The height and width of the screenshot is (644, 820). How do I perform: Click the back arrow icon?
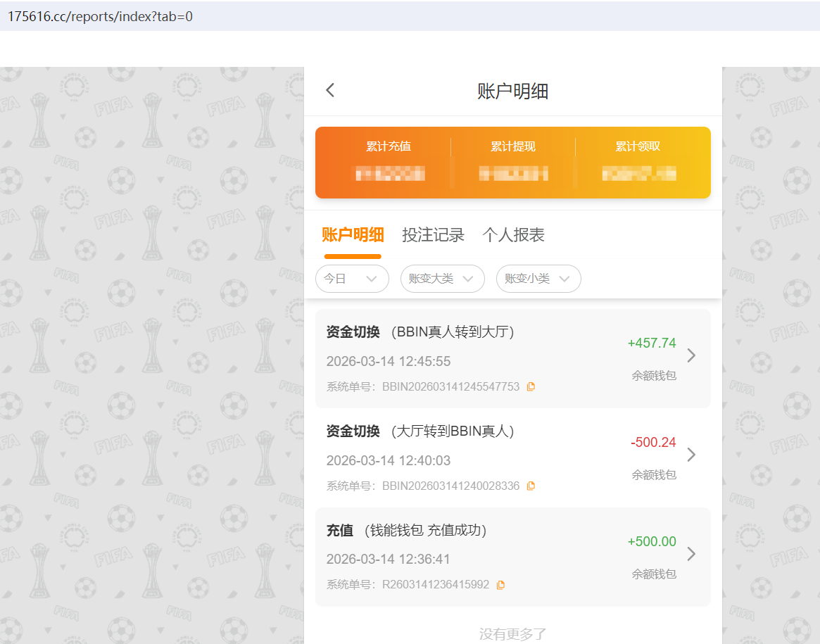(x=329, y=89)
